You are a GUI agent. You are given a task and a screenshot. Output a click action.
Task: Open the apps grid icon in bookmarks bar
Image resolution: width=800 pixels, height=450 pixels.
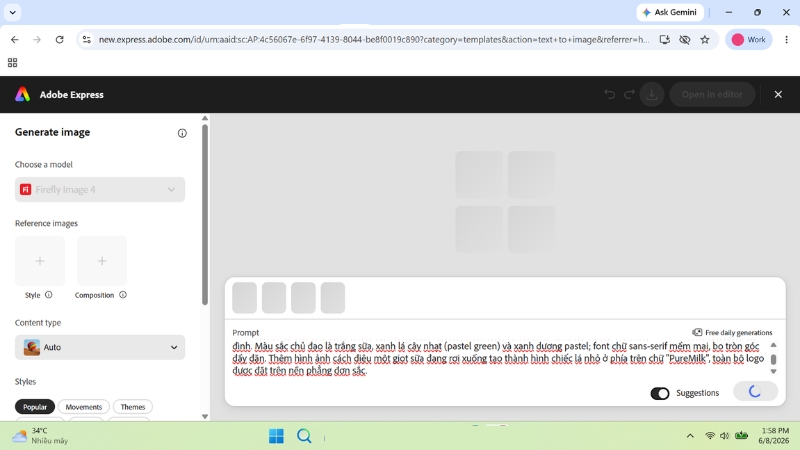[x=13, y=63]
